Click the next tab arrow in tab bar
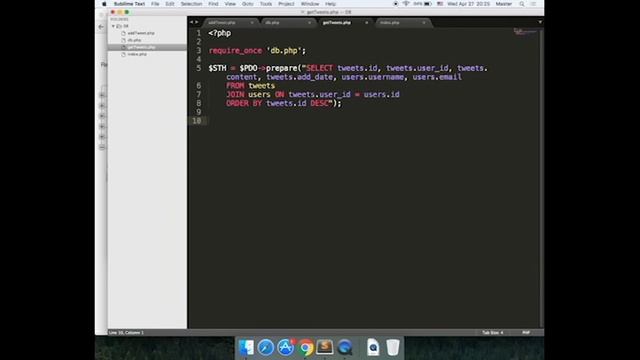640x360 pixels. 197,22
